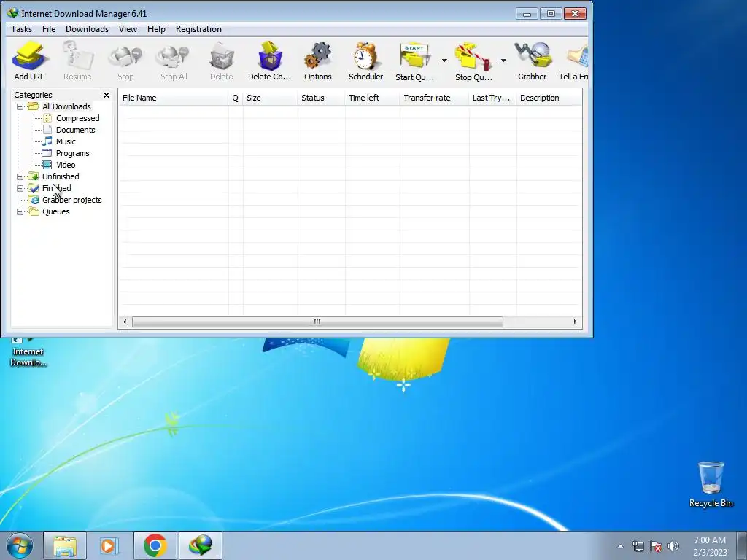Select the Programs category

pyautogui.click(x=72, y=153)
